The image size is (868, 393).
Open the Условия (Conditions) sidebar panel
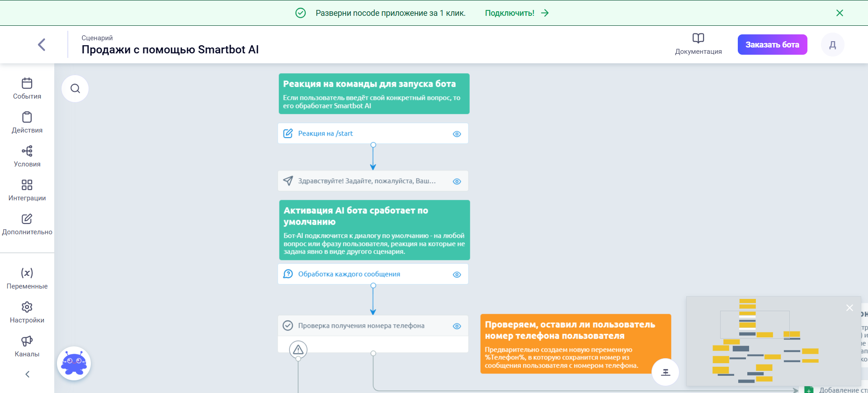tap(27, 156)
